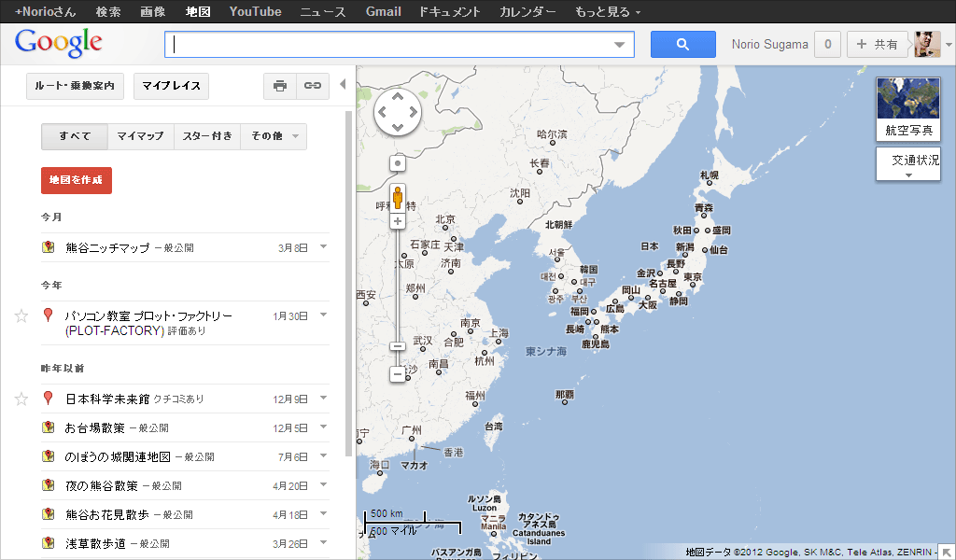
Task: Open the 浅草散歩道 map link
Action: (95, 543)
